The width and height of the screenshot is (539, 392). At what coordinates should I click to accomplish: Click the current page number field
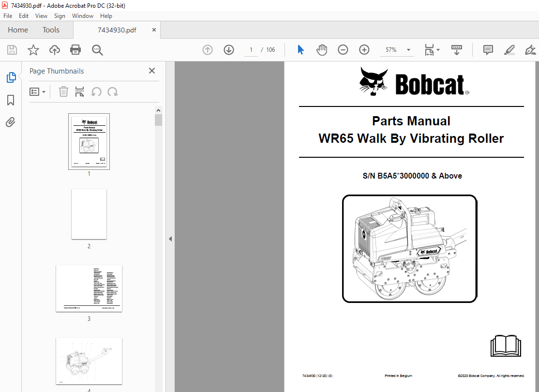(x=251, y=50)
